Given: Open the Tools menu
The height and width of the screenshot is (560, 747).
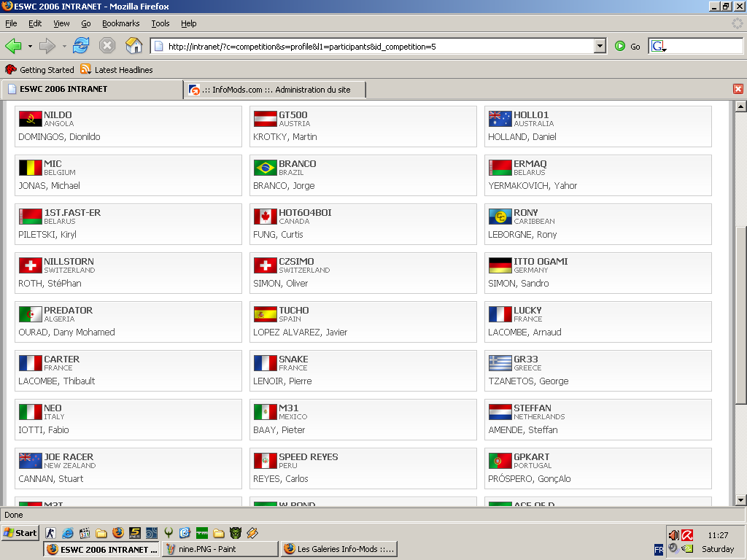Looking at the screenshot, I should pyautogui.click(x=160, y=23).
